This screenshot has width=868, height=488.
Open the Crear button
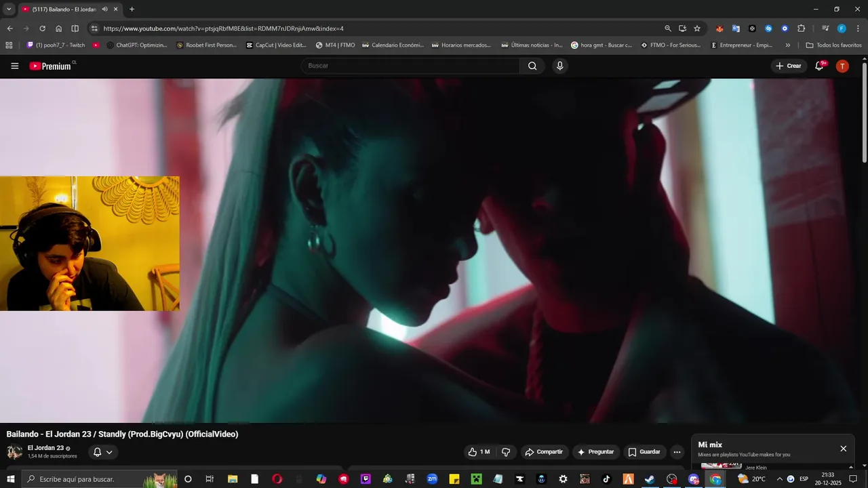point(789,66)
